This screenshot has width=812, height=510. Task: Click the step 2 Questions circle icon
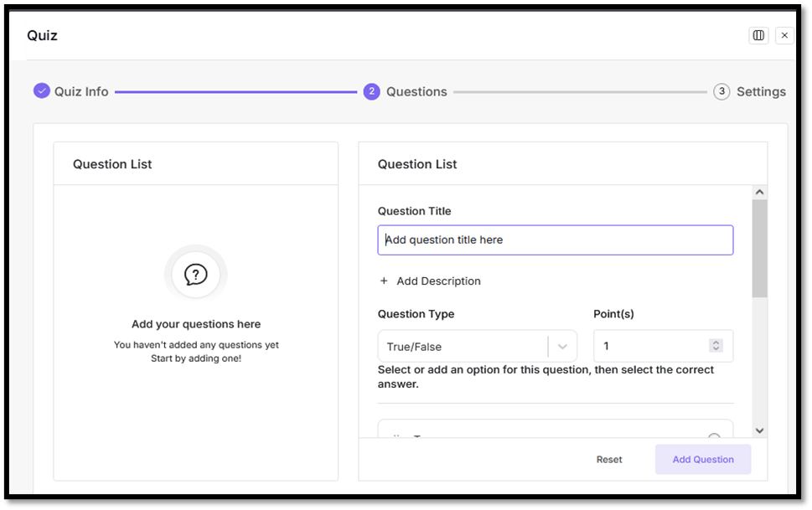click(x=372, y=91)
